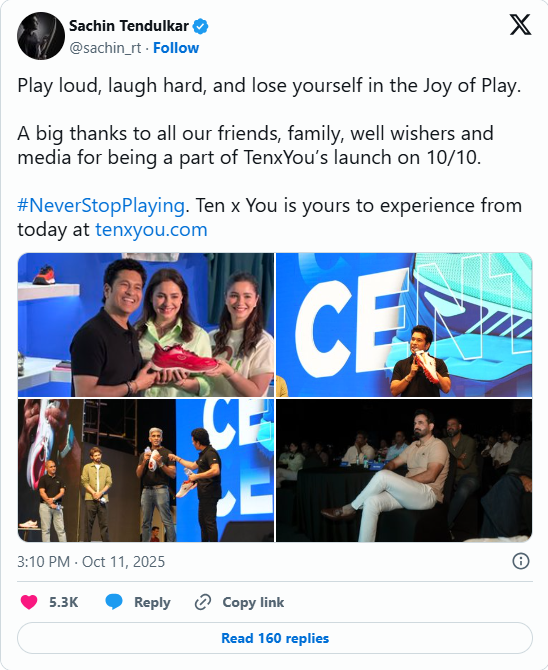The height and width of the screenshot is (670, 548).
Task: Open the #NeverStopPlaying hashtag
Action: click(x=101, y=206)
